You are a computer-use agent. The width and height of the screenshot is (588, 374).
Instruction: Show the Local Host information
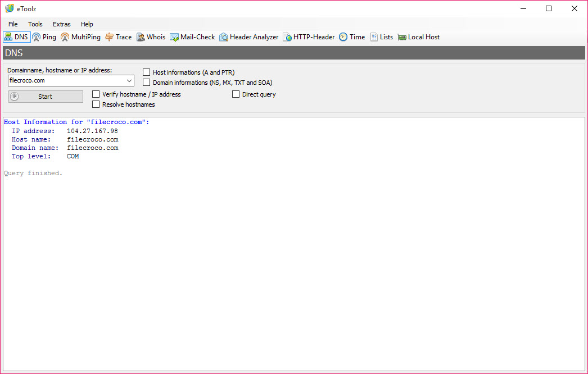[x=418, y=37]
